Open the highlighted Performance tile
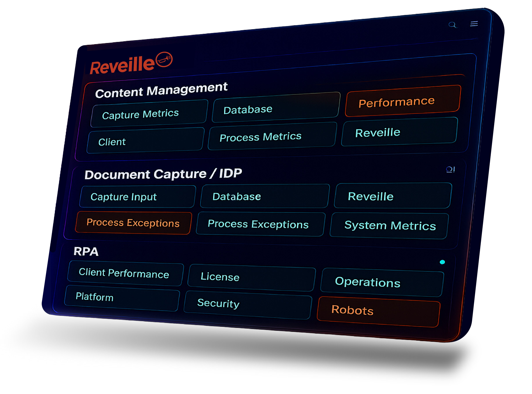This screenshot has height=394, width=532. coord(403,101)
